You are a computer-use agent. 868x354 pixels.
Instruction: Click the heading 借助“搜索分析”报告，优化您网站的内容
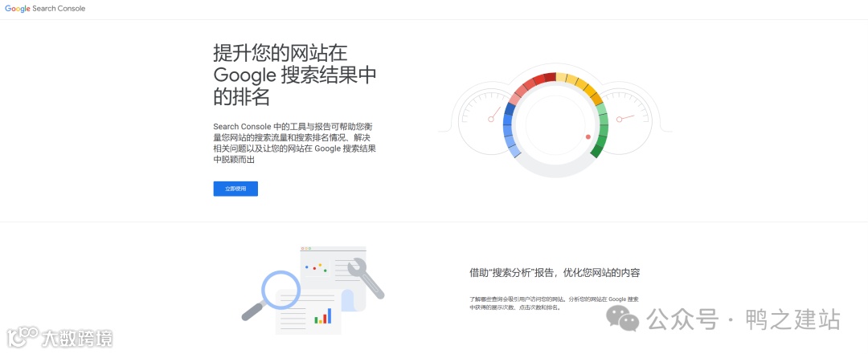pos(555,273)
